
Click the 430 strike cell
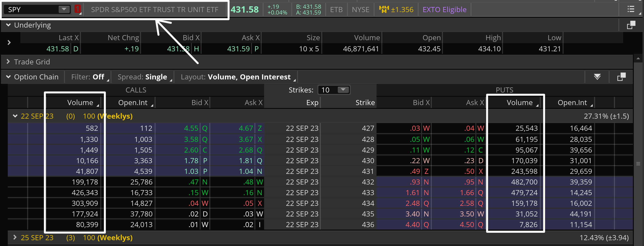[368, 161]
